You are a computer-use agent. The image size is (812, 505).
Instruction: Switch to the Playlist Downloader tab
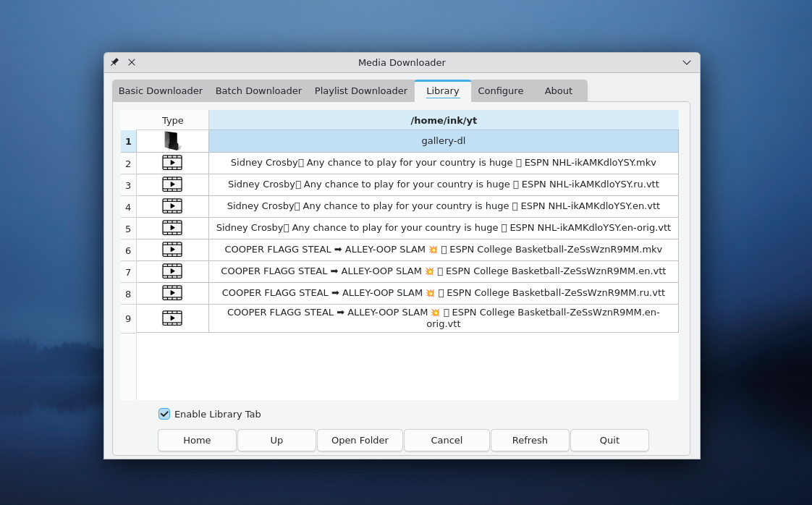(361, 90)
